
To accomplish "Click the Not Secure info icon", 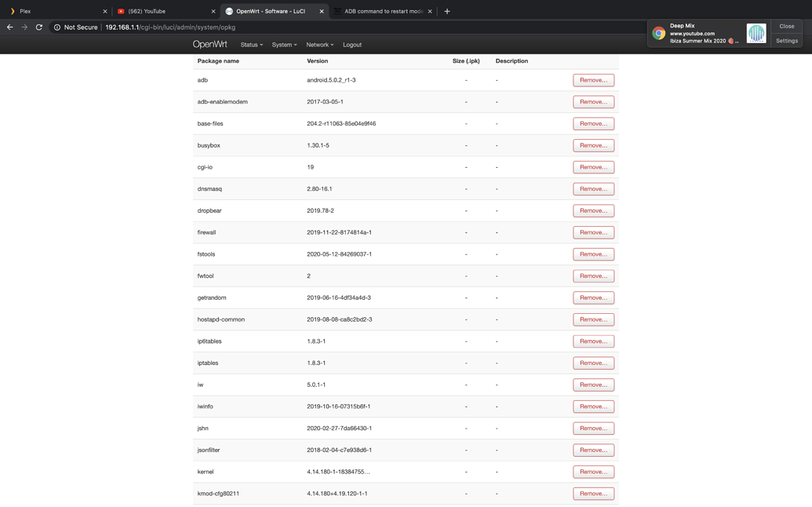I will tap(56, 25).
